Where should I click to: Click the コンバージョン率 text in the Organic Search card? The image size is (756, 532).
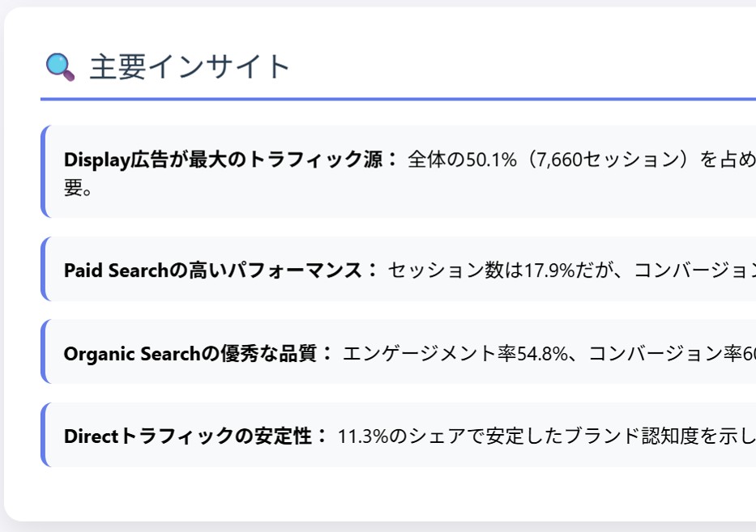pyautogui.click(x=665, y=354)
